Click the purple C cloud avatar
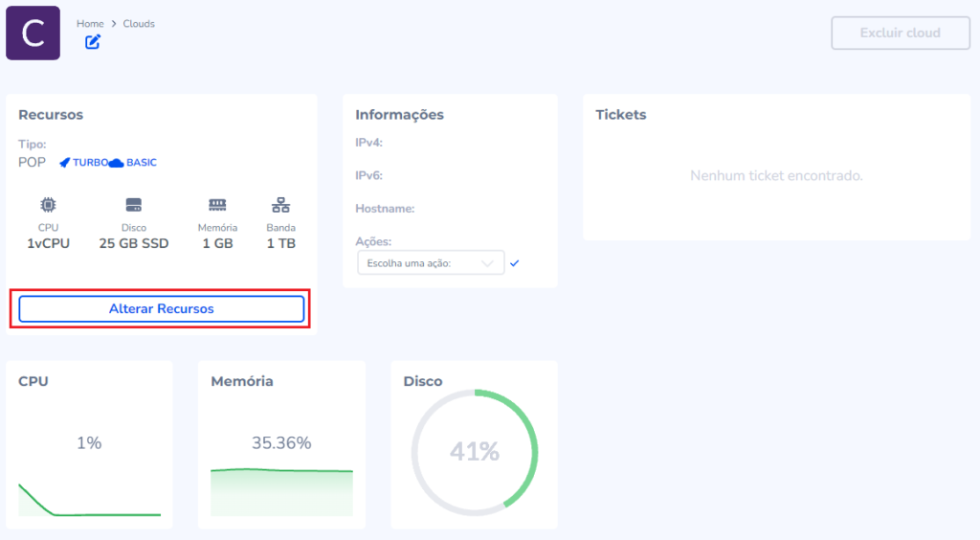 [x=33, y=34]
